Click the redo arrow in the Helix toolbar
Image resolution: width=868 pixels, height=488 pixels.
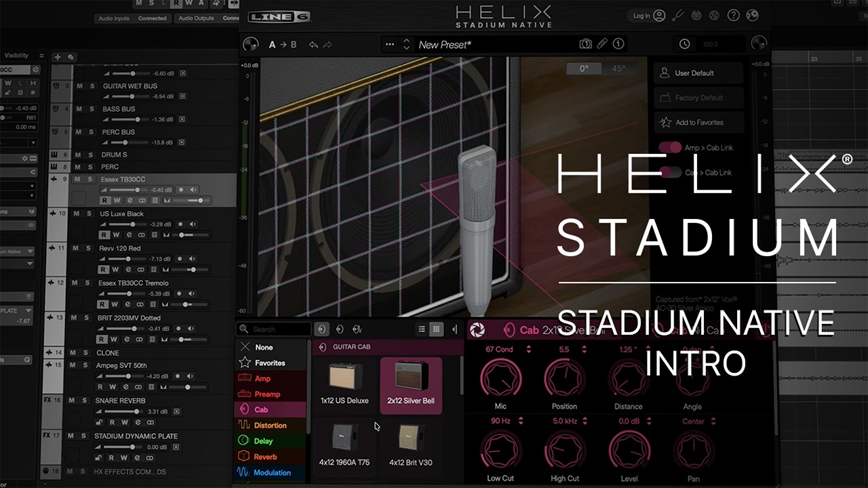click(x=328, y=45)
